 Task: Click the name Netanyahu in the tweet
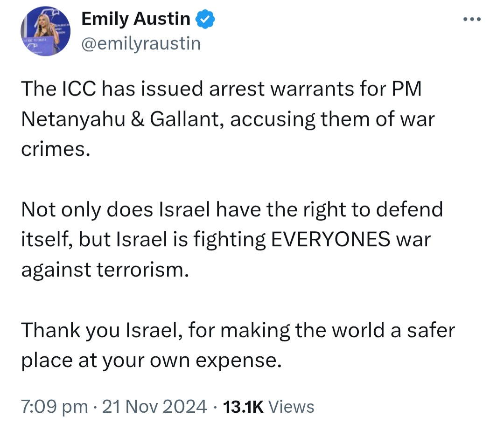(x=73, y=119)
